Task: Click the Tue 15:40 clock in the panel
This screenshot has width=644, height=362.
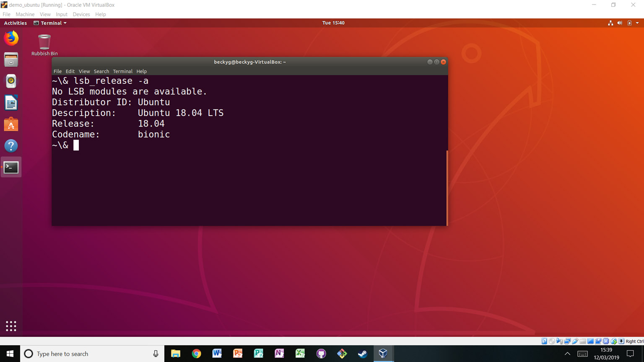Action: coord(333,23)
